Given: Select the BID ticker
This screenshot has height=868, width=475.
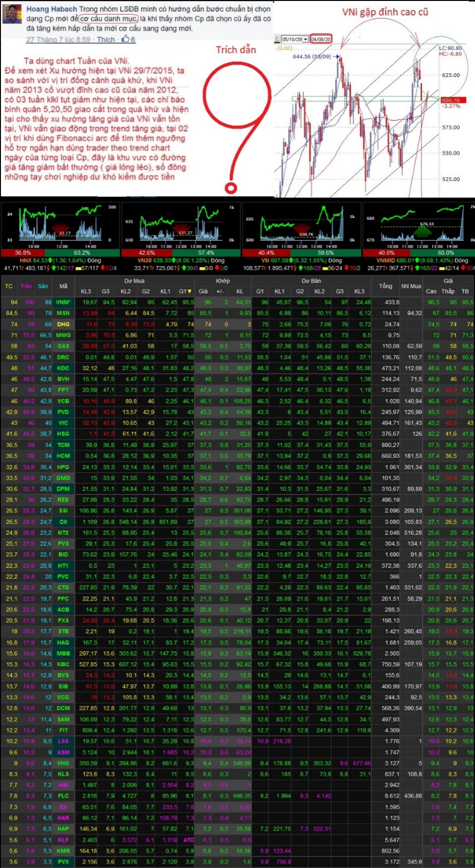Looking at the screenshot, I should 63,555.
